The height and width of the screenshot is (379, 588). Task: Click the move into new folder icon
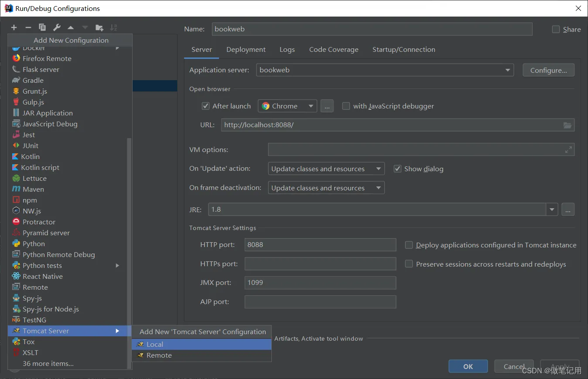pos(99,27)
